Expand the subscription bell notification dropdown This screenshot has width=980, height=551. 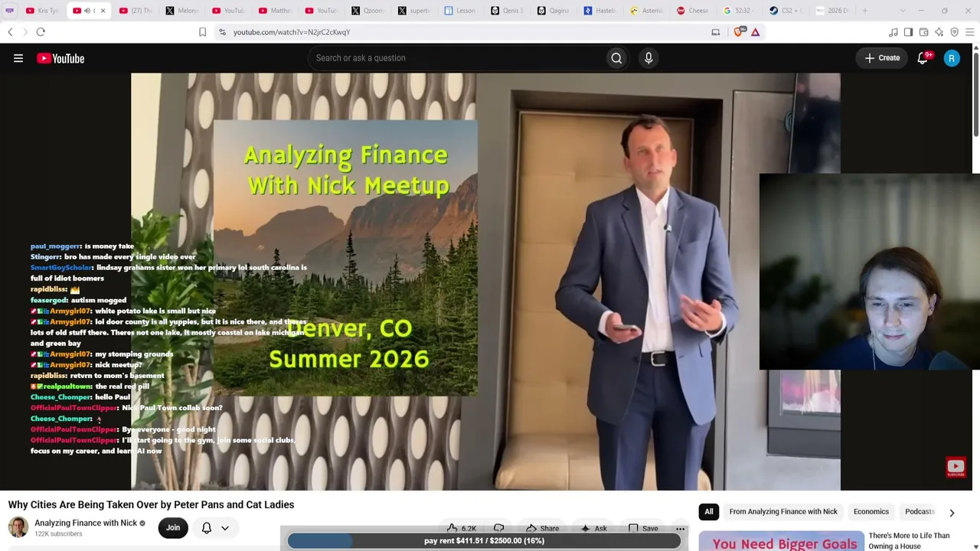[x=215, y=528]
